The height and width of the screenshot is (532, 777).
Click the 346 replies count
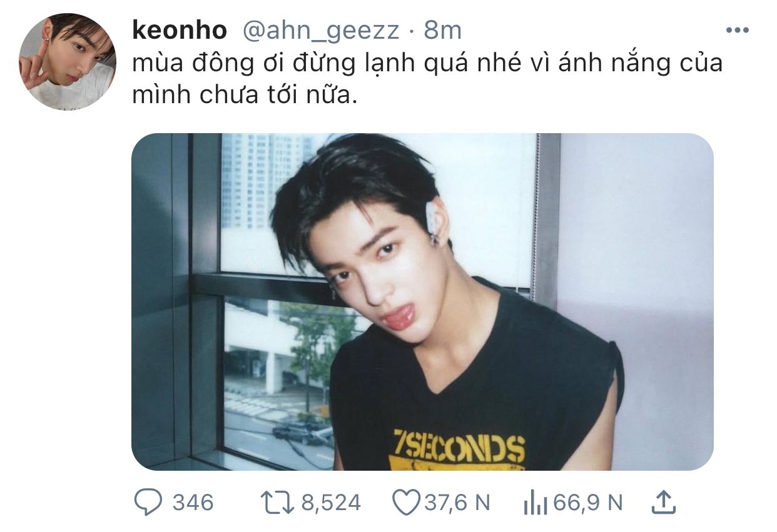coord(193,503)
